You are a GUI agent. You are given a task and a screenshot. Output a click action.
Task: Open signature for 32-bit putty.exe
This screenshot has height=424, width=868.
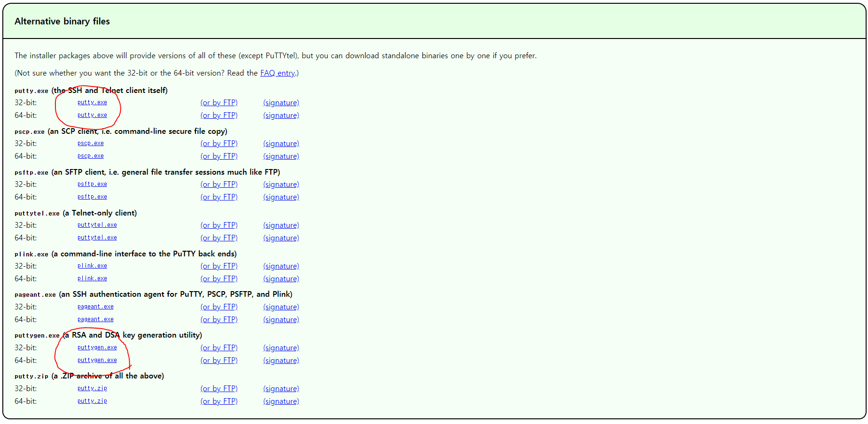tap(281, 103)
